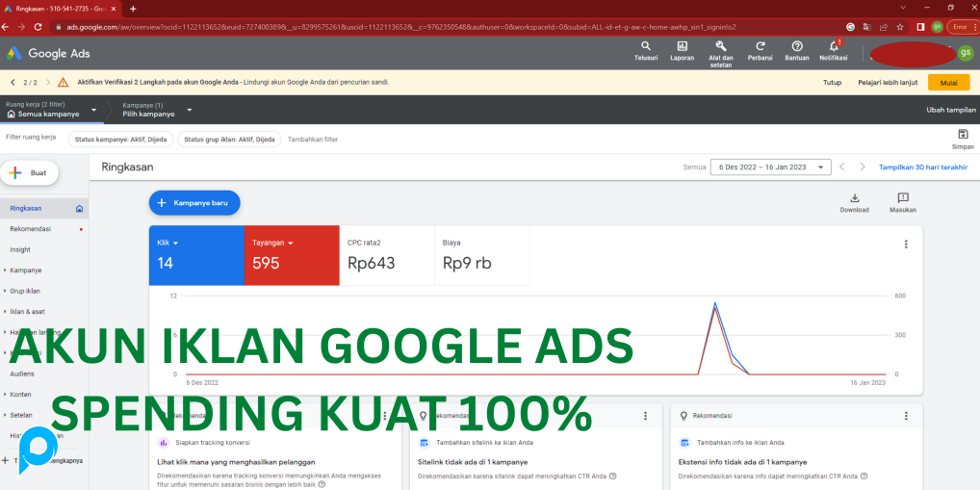
Task: Click the Tambahkan filter field
Action: pyautogui.click(x=313, y=140)
